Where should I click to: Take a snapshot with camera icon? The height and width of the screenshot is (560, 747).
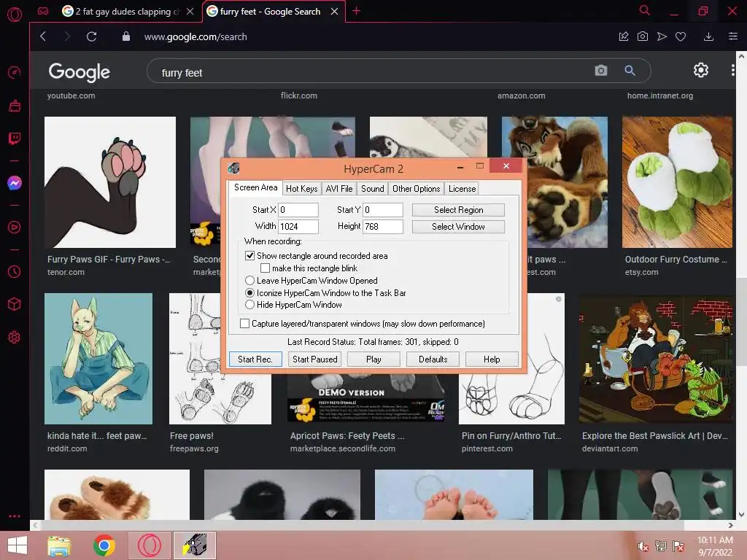(x=643, y=36)
